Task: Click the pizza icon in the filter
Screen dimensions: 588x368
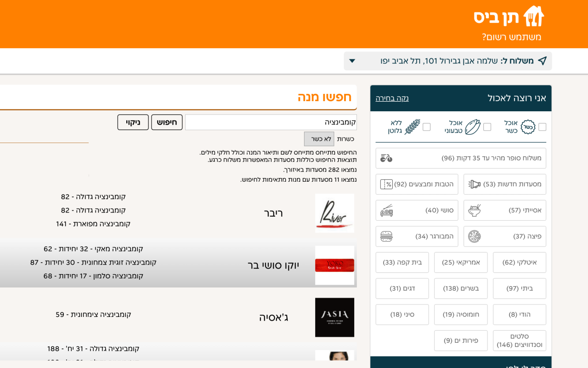Action: [475, 236]
